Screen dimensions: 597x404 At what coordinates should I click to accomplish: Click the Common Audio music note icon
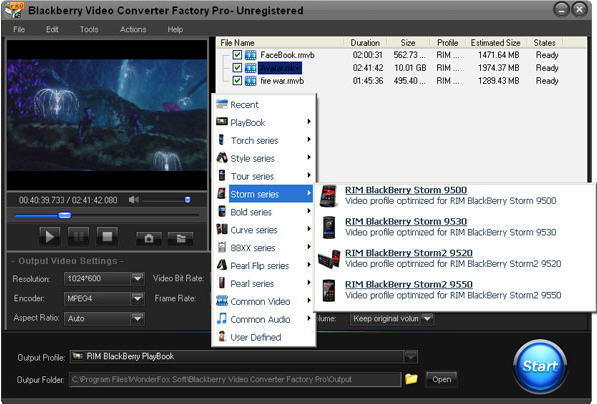[222, 319]
